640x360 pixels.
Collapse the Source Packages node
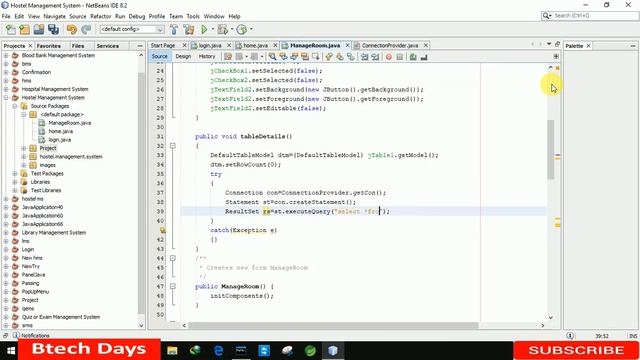point(15,106)
